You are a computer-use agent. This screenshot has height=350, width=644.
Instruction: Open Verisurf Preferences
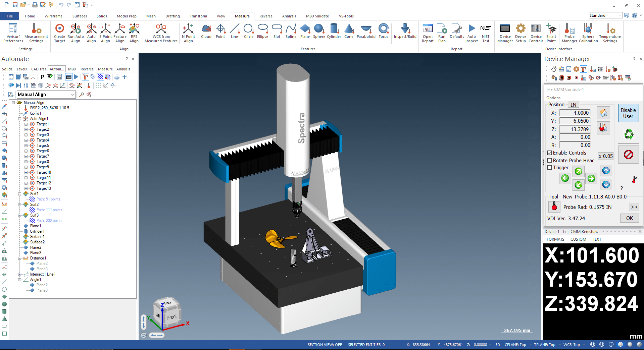[x=13, y=33]
